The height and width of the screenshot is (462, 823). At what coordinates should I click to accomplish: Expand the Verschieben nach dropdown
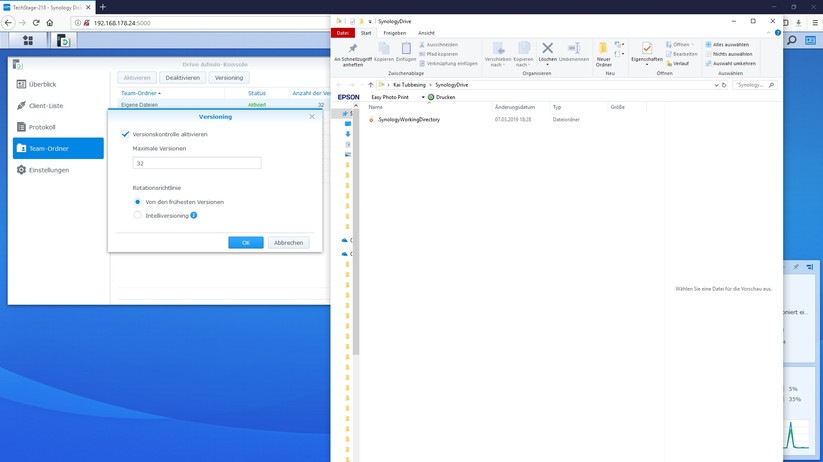tap(497, 64)
